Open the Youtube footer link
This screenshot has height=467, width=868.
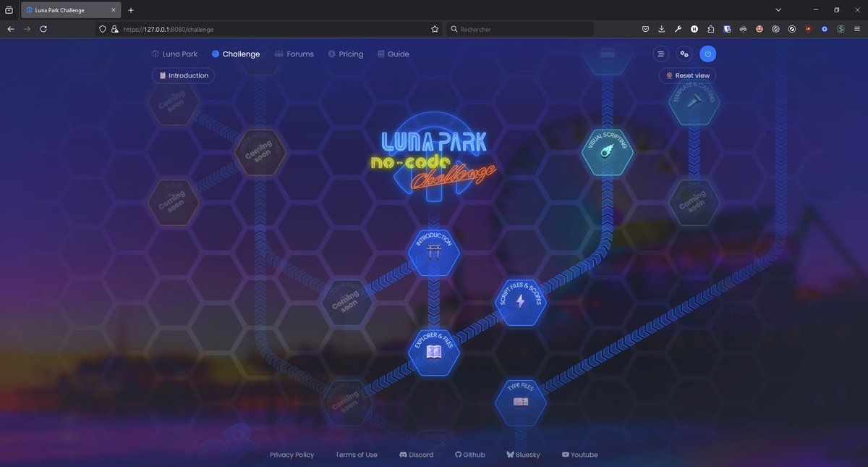tap(580, 455)
